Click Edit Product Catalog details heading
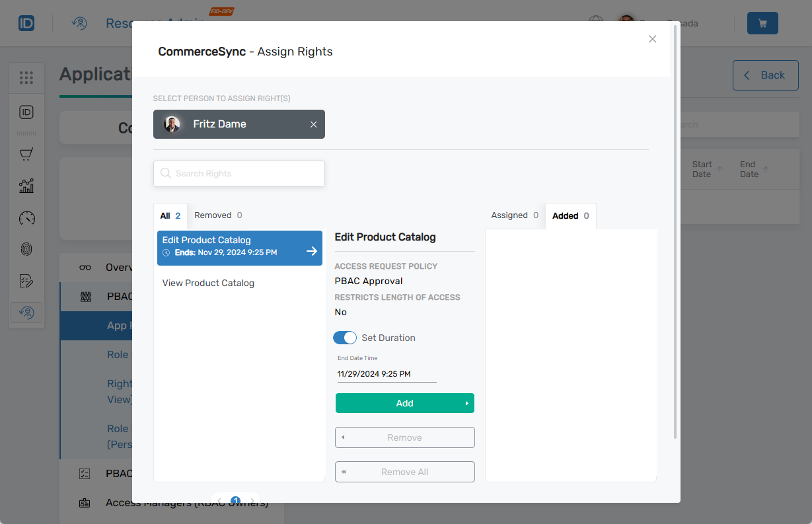Image resolution: width=812 pixels, height=524 pixels. click(385, 237)
